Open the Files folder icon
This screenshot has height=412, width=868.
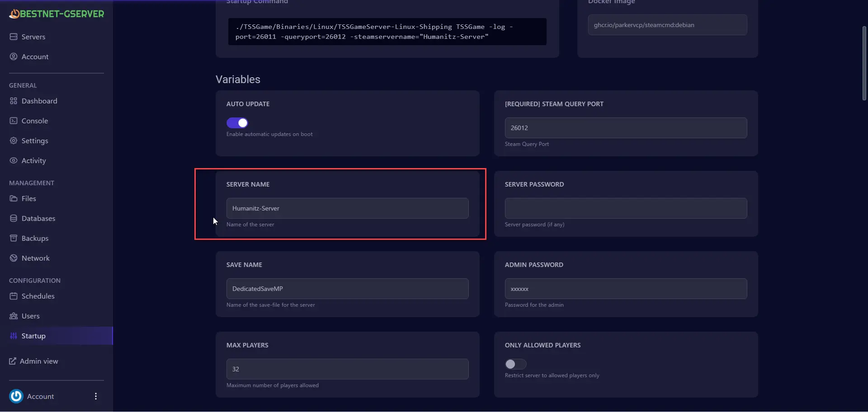[x=14, y=198]
